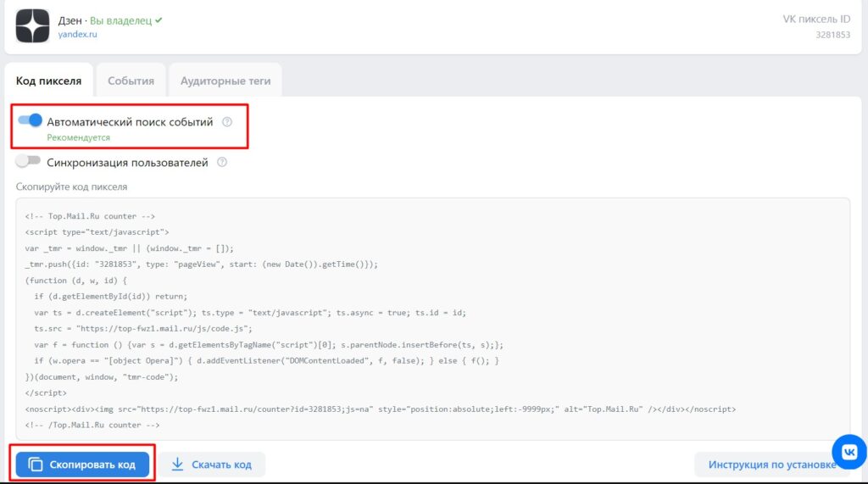Switch to the Код пикселя tab
This screenshot has height=484, width=868.
point(49,81)
